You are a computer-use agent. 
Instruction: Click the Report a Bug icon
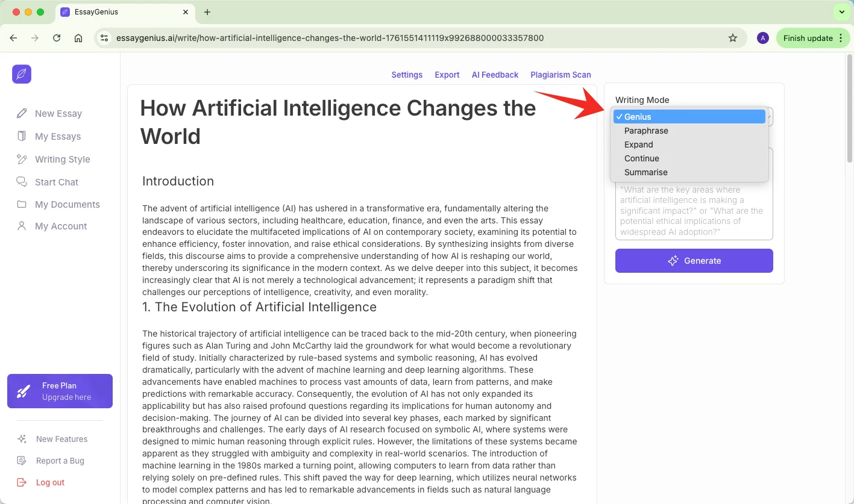[x=22, y=461]
